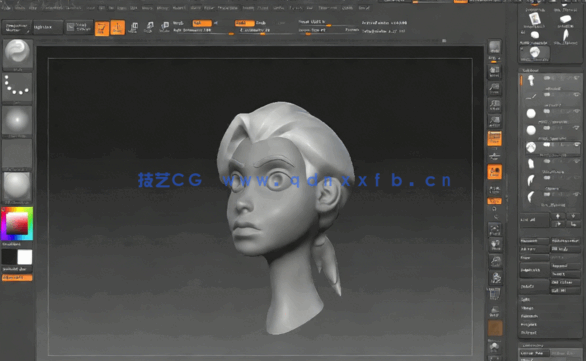This screenshot has width=586, height=361.
Task: Toggle PolyF polyframe display
Action: [x=494, y=294]
